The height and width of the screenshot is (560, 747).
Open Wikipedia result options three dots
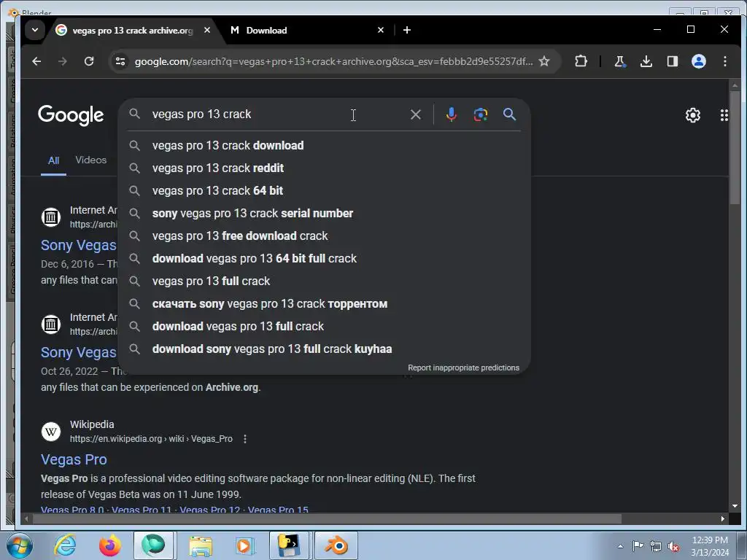(x=245, y=438)
